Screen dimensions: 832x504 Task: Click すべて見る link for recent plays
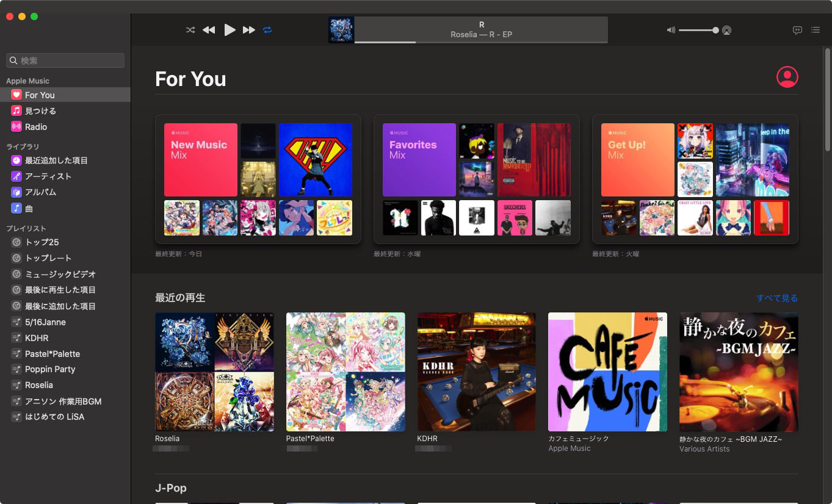[x=777, y=298]
